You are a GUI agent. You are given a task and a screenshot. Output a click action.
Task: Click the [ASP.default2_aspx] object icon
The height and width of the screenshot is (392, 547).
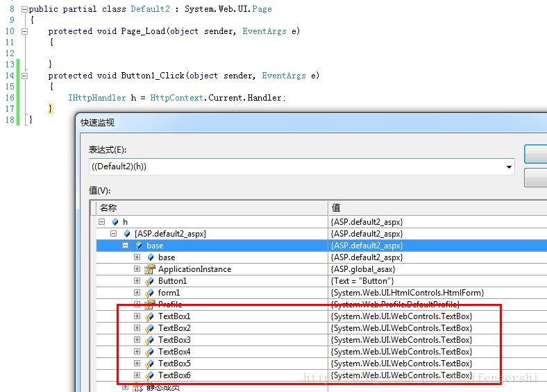coord(127,234)
